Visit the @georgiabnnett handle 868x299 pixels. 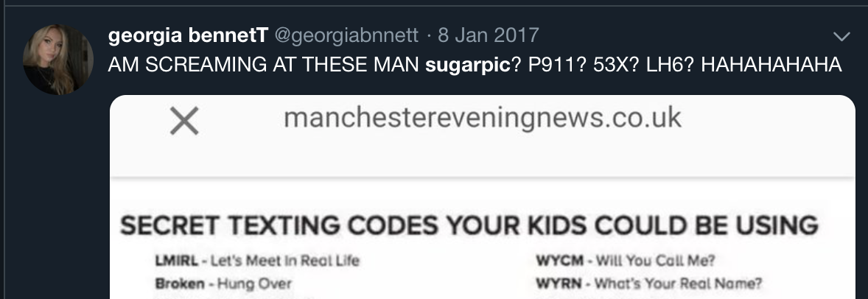(346, 35)
